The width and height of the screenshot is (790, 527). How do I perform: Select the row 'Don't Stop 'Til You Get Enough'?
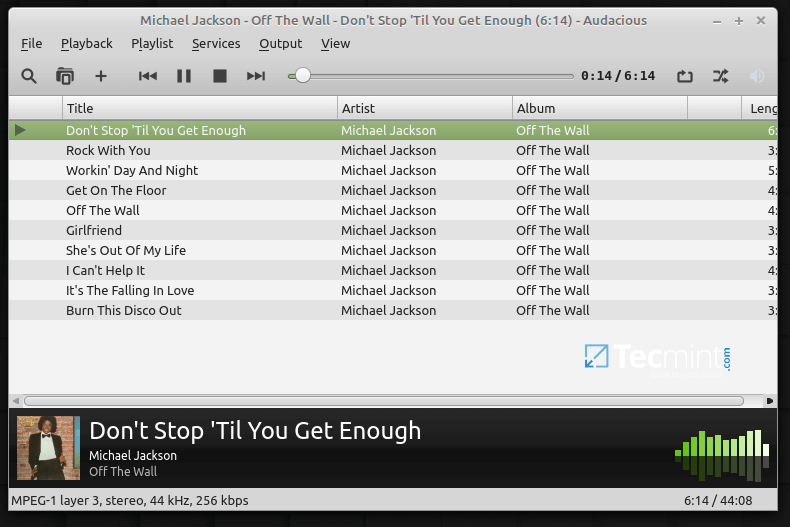pyautogui.click(x=393, y=130)
